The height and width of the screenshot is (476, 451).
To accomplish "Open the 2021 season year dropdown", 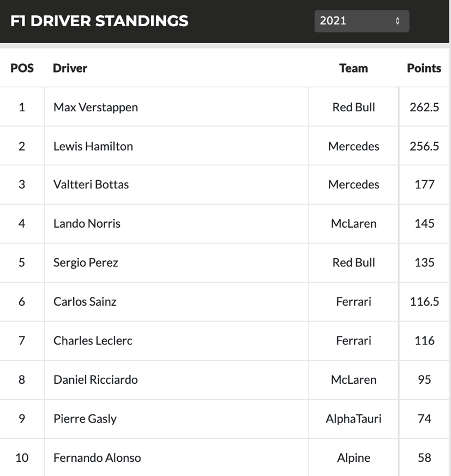I will pos(361,21).
